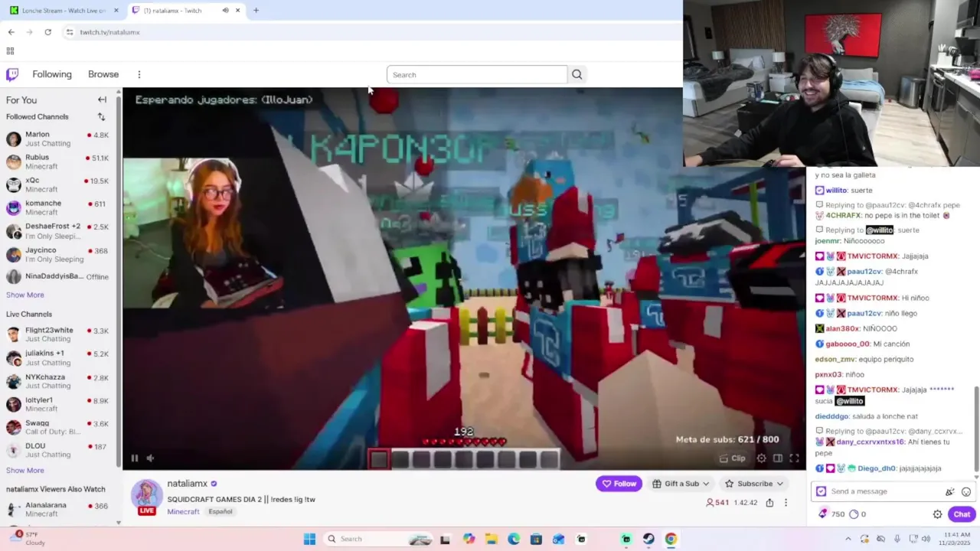The width and height of the screenshot is (980, 551).
Task: Collapse the For You sidebar
Action: tap(102, 99)
